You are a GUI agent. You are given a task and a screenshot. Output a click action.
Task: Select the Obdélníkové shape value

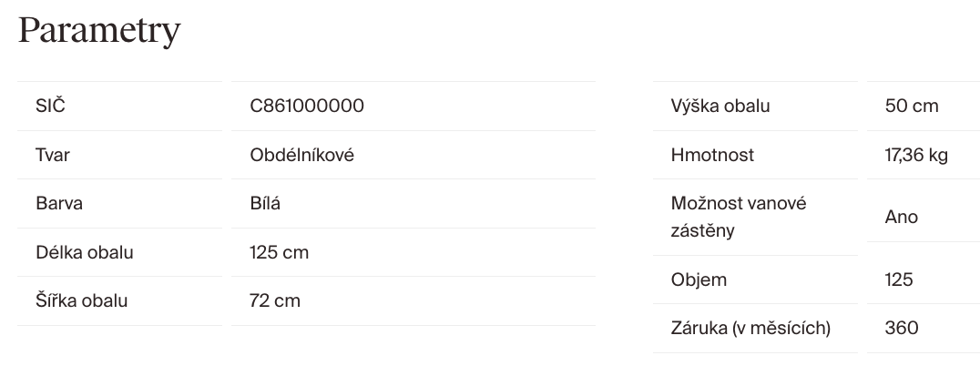[x=301, y=155]
